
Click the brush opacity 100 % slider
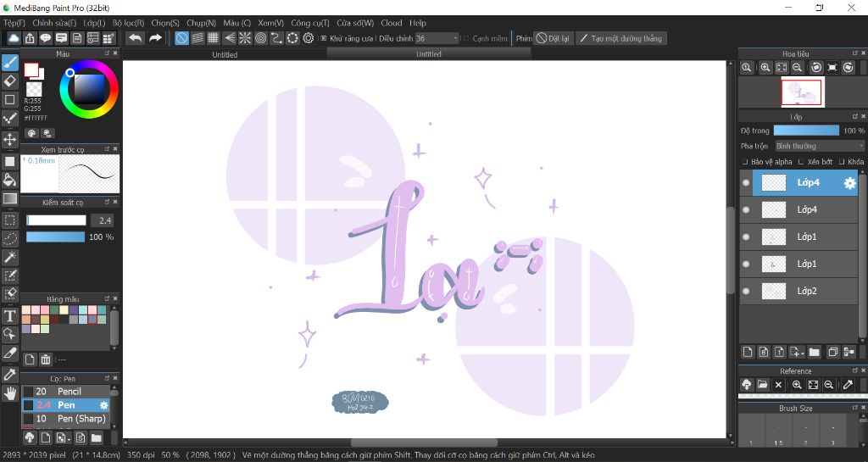pos(55,237)
